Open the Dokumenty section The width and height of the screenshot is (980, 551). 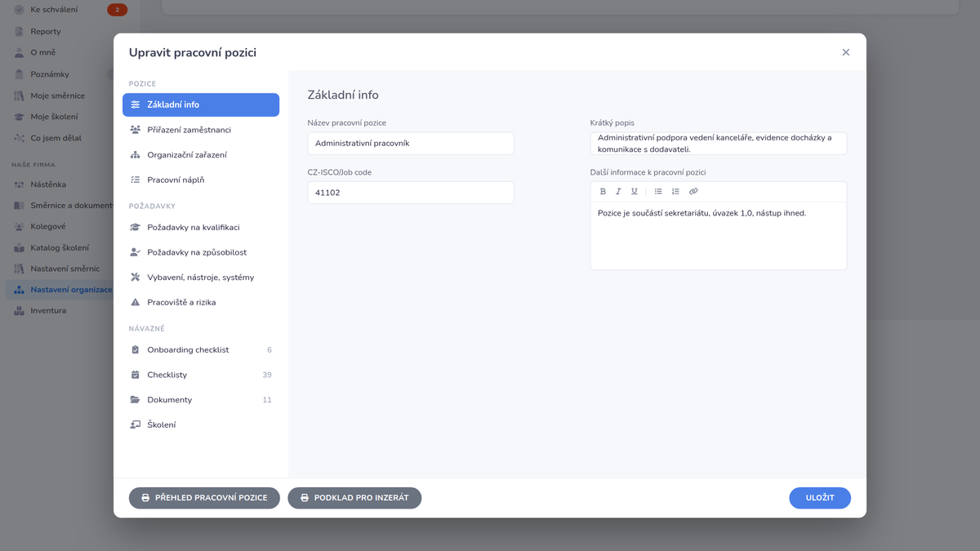(x=201, y=400)
